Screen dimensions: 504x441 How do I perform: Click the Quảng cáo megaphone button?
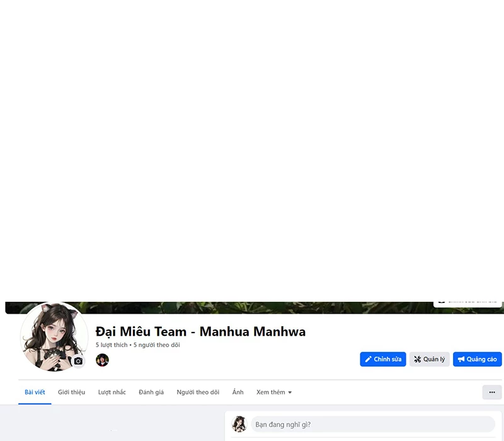(x=477, y=359)
